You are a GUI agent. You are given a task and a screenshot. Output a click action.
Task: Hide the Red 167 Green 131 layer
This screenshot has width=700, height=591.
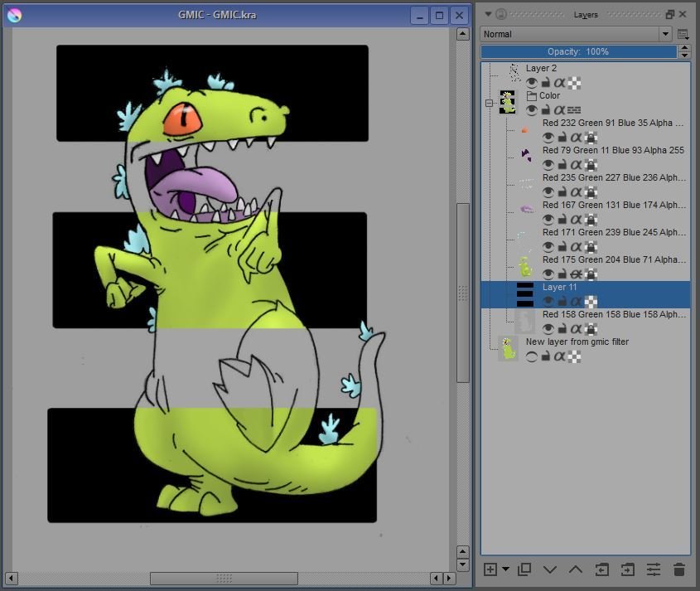tap(548, 220)
